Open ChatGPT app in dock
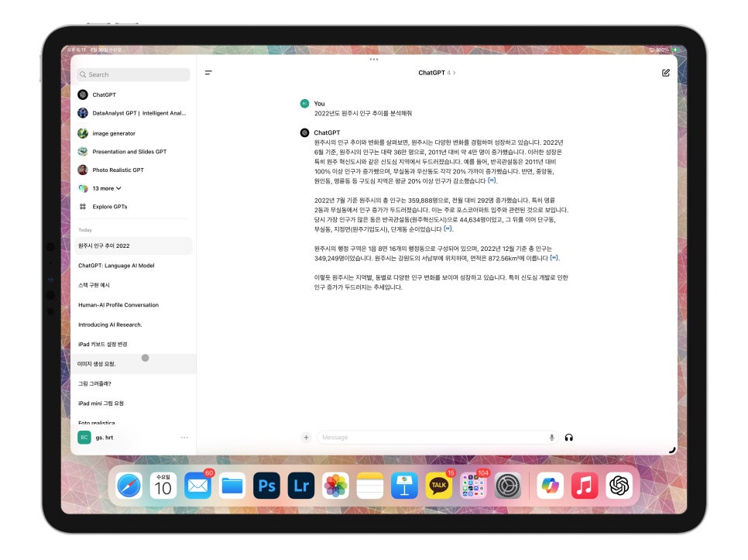Image resolution: width=748 pixels, height=560 pixels. (619, 486)
